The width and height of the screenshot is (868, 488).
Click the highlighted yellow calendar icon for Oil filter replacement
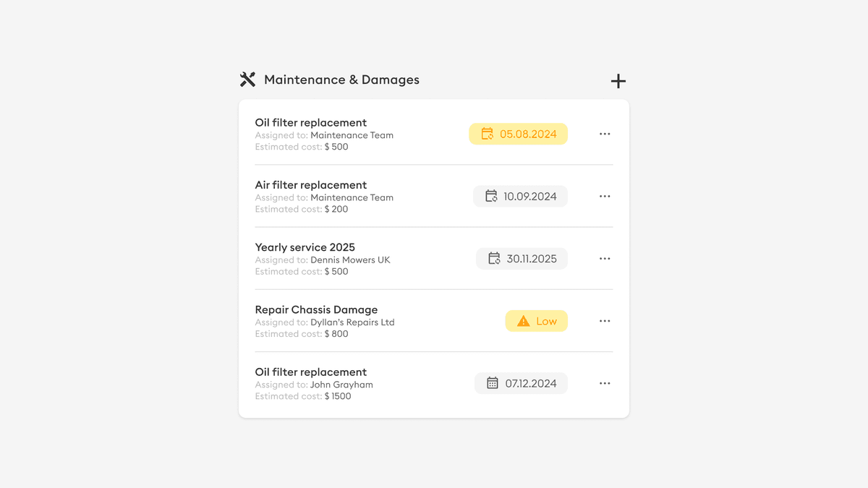488,134
